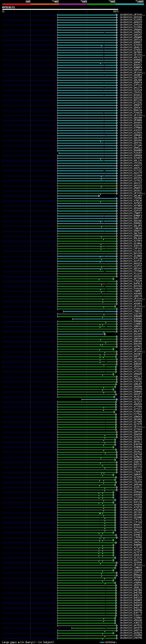
Task: Open hit UniRef100_Q8RVV9
Action: 131,339
